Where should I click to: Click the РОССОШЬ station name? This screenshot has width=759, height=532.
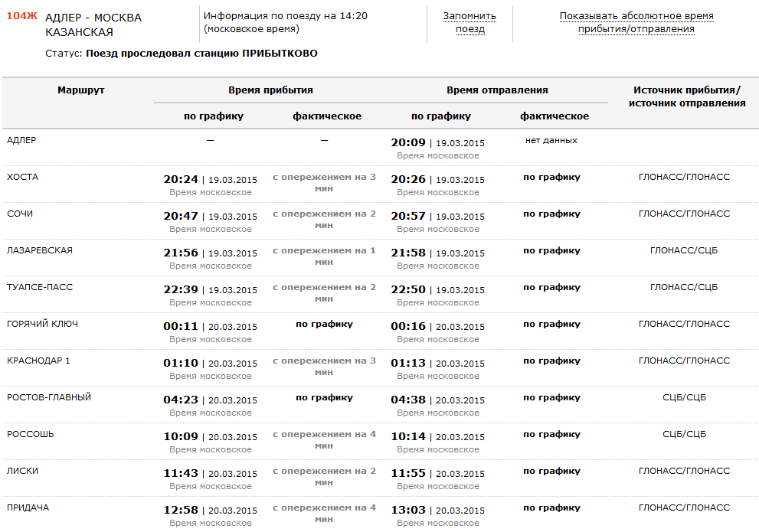[30, 434]
